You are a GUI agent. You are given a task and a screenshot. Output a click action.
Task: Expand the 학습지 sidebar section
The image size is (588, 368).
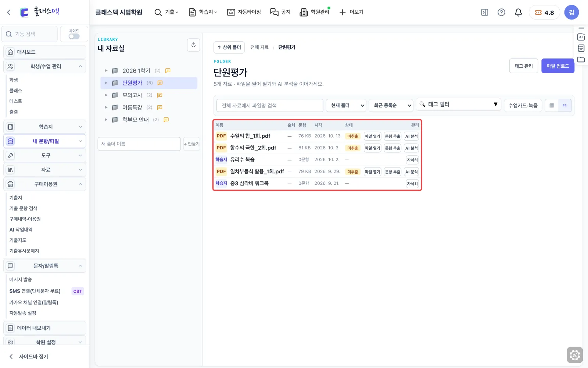click(x=45, y=127)
